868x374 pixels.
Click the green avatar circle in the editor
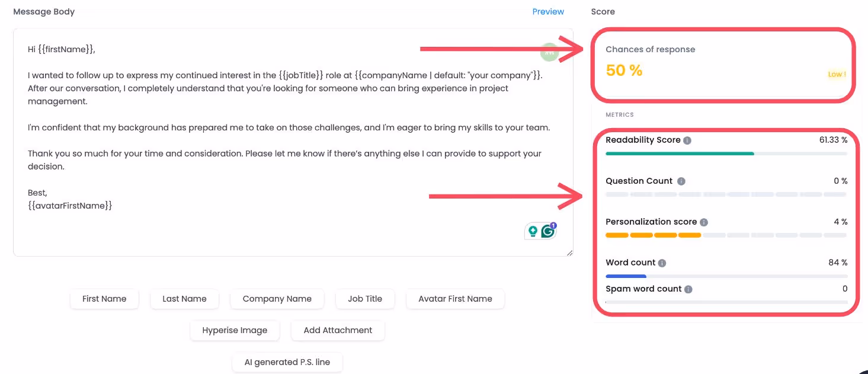tap(549, 52)
